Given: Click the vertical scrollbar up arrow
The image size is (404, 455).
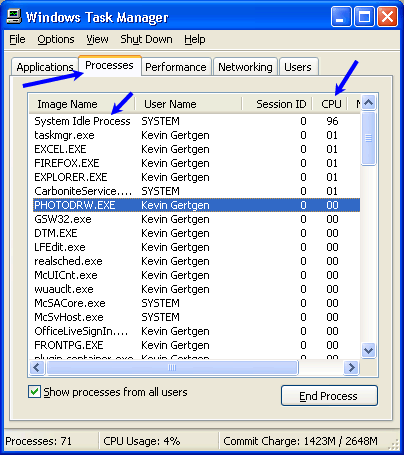Looking at the screenshot, I should coord(369,102).
